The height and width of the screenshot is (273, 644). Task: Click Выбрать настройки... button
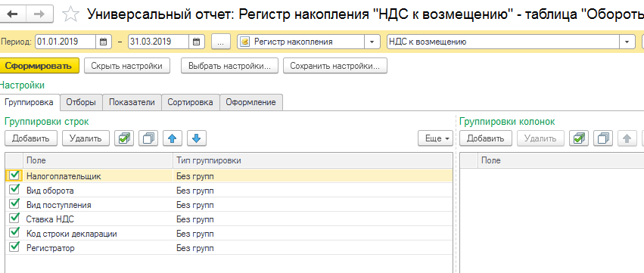[x=229, y=66]
